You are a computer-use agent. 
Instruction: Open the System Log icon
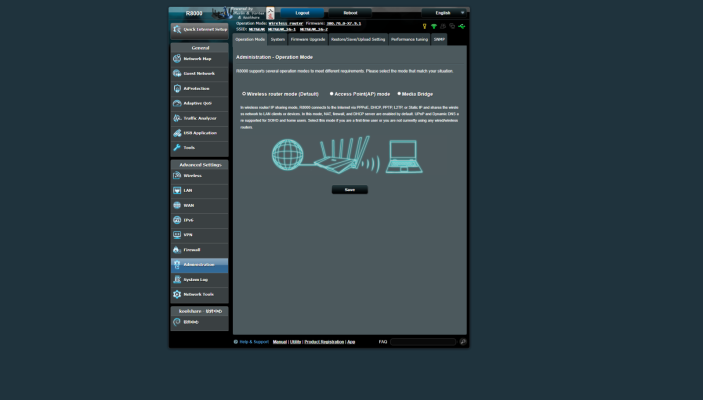click(x=177, y=280)
